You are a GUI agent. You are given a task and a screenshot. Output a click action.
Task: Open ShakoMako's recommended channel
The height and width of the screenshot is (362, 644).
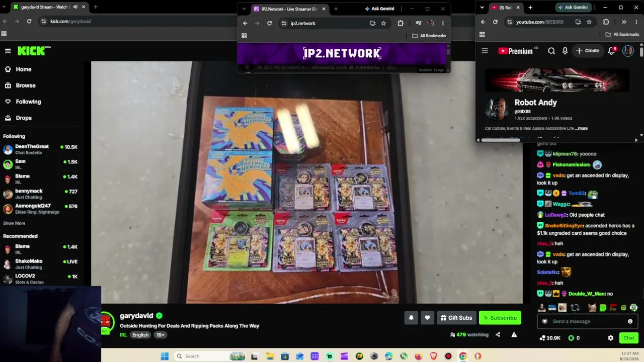point(40,264)
